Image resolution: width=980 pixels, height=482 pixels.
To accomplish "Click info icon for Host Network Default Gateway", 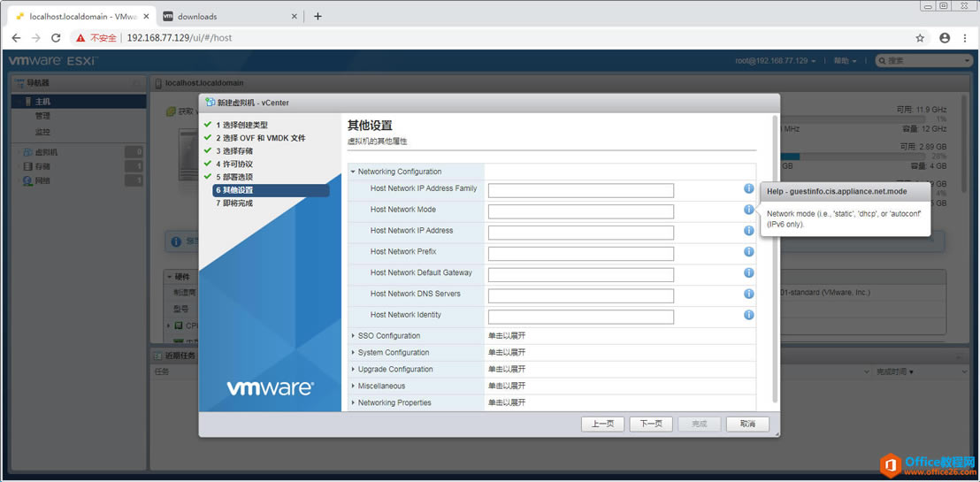I will [x=748, y=272].
